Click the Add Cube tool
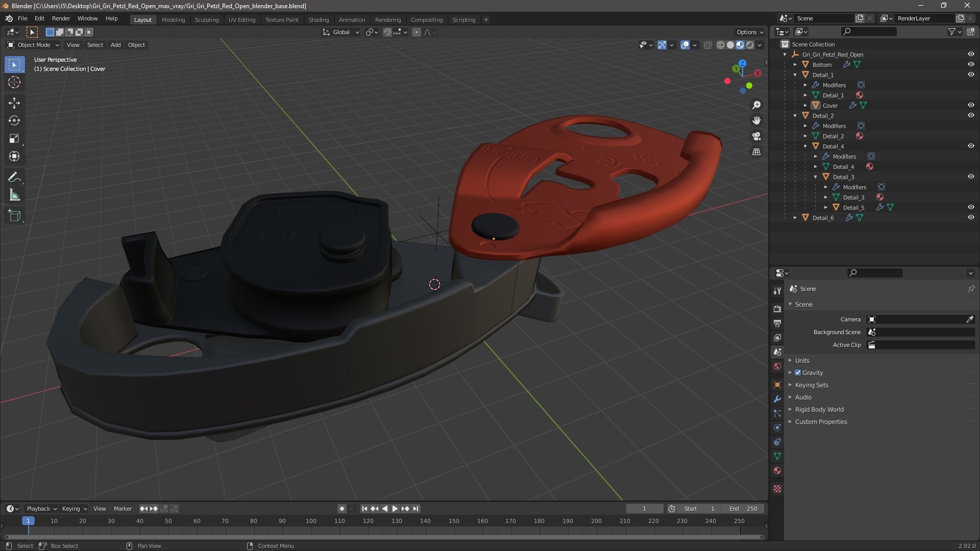The height and width of the screenshot is (551, 980). [14, 216]
